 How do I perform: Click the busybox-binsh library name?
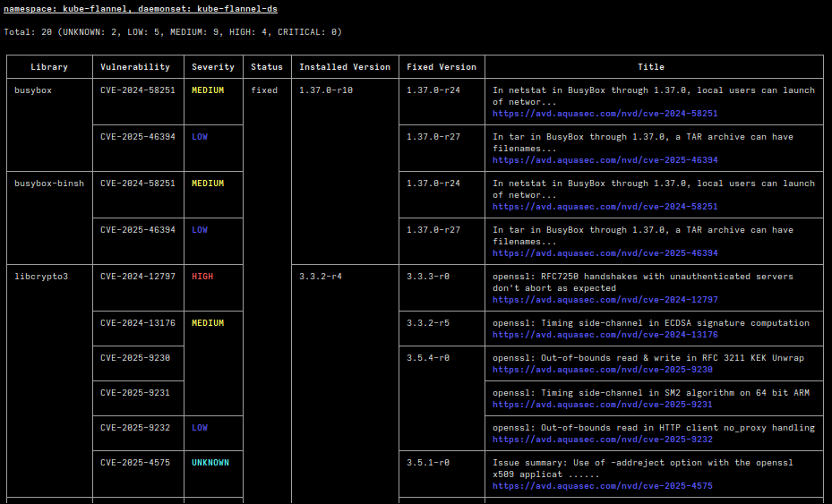pyautogui.click(x=49, y=184)
